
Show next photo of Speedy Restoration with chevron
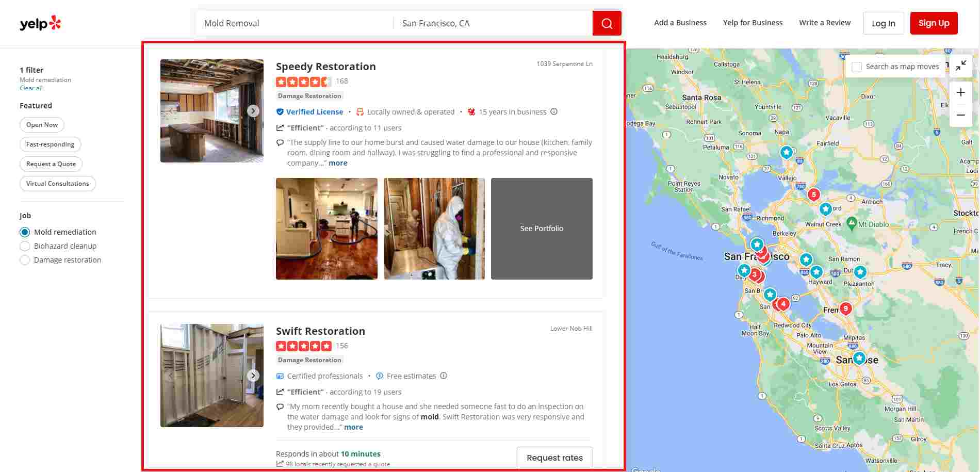tap(253, 110)
